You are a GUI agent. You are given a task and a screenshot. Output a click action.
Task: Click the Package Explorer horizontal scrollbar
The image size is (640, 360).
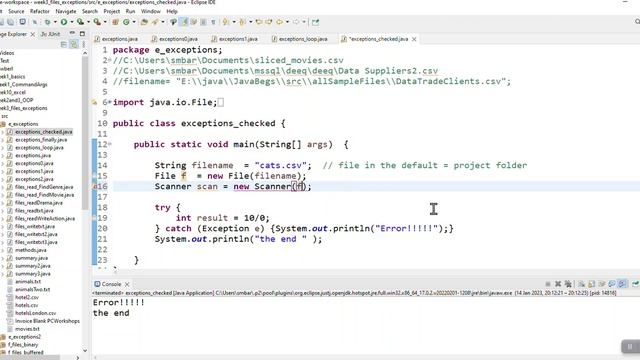(30, 358)
